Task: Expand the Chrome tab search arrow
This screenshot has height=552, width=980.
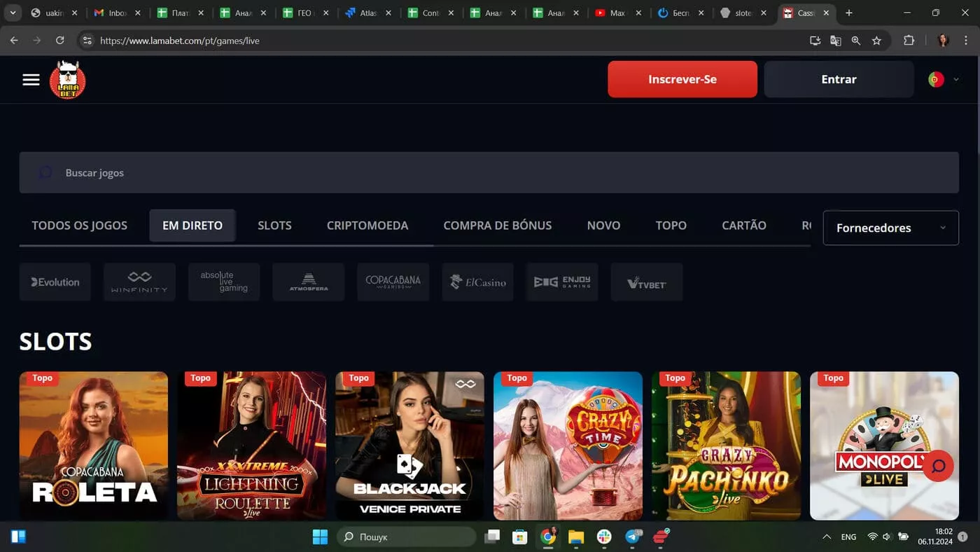Action: (13, 13)
